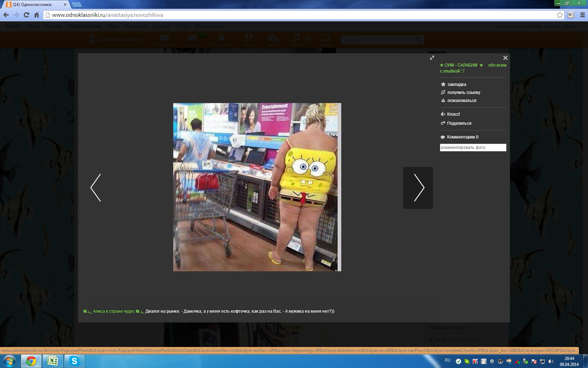The height and width of the screenshot is (368, 588).
Task: Open Комментарии 0 comments section
Action: [462, 137]
